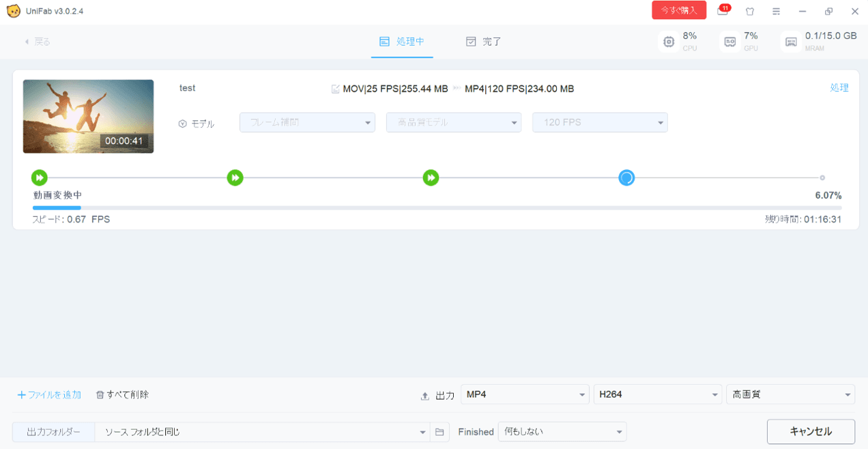Click the test video thumbnail

click(88, 116)
